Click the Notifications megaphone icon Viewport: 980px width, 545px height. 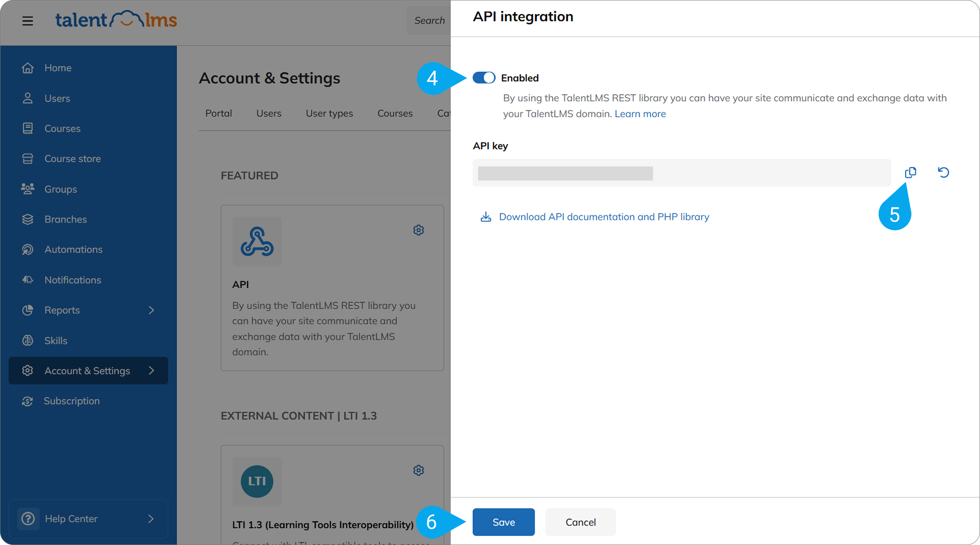[28, 280]
